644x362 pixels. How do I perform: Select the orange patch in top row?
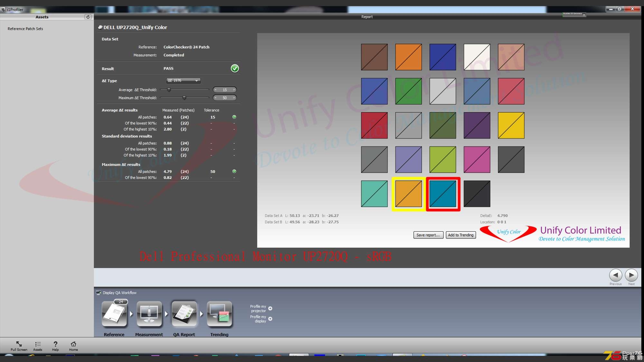tap(408, 57)
